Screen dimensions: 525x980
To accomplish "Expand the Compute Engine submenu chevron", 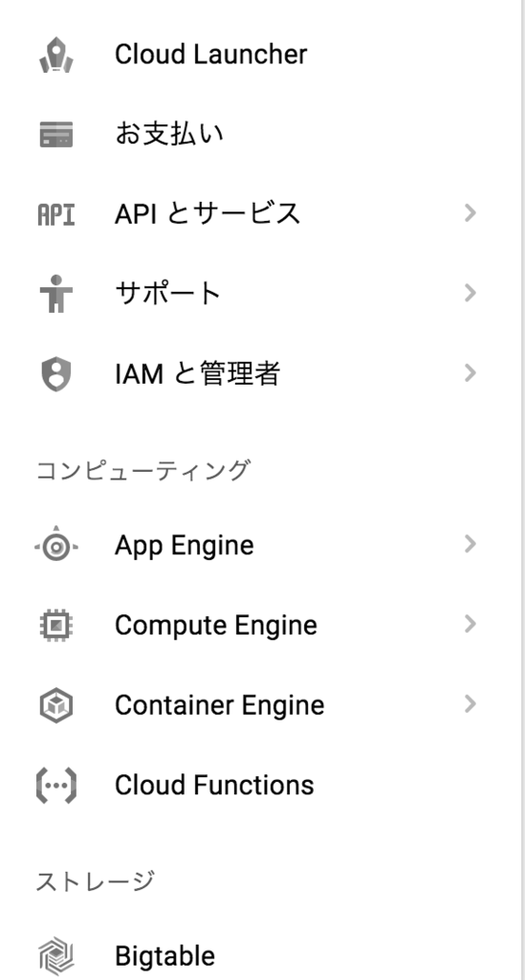I will [x=470, y=624].
